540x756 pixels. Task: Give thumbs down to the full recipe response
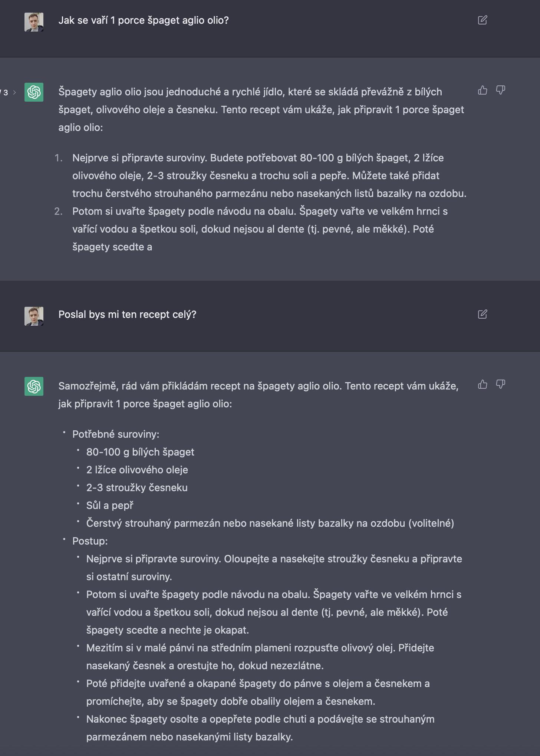click(x=501, y=384)
